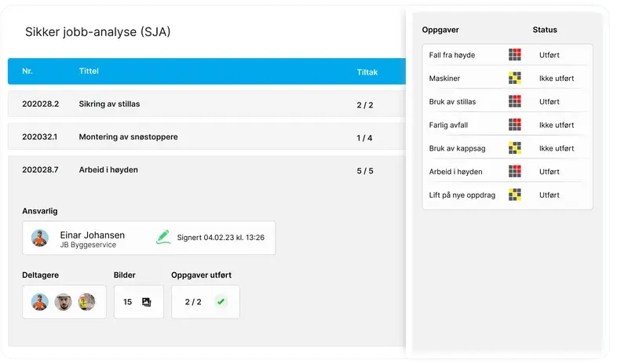Click risk matrix icon for Maskiner

point(515,78)
